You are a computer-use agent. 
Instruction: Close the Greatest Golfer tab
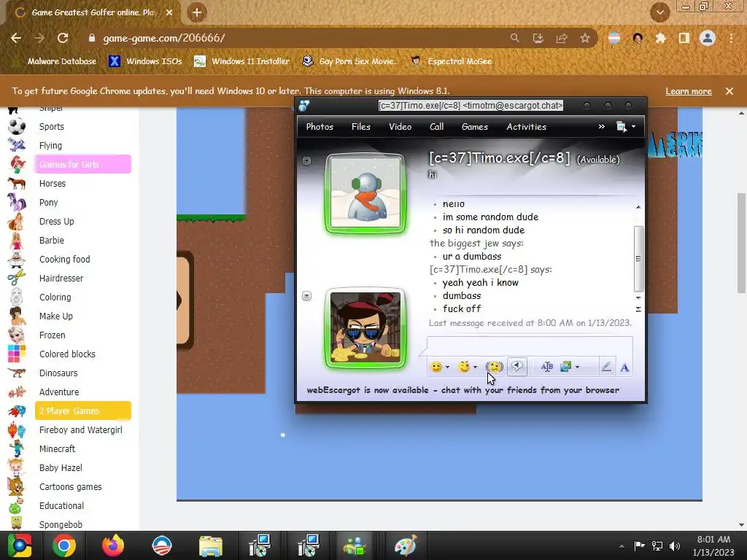coord(169,12)
